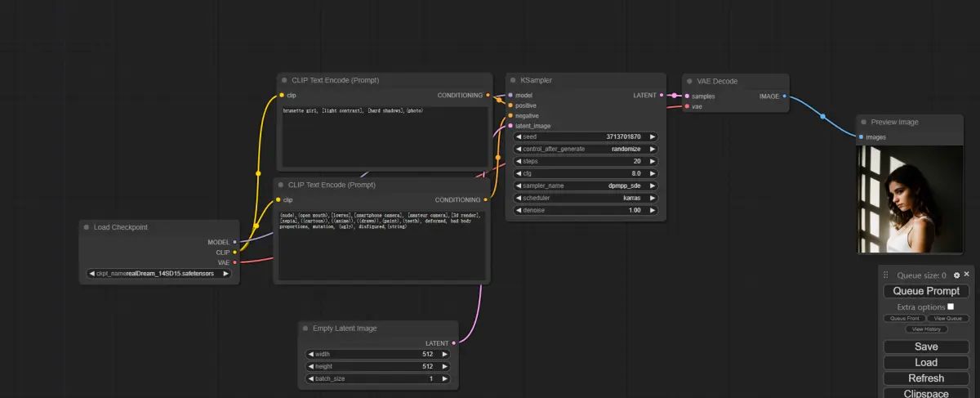This screenshot has width=980, height=398.
Task: Open control_after_generate randomize dropdown
Action: pyautogui.click(x=586, y=150)
